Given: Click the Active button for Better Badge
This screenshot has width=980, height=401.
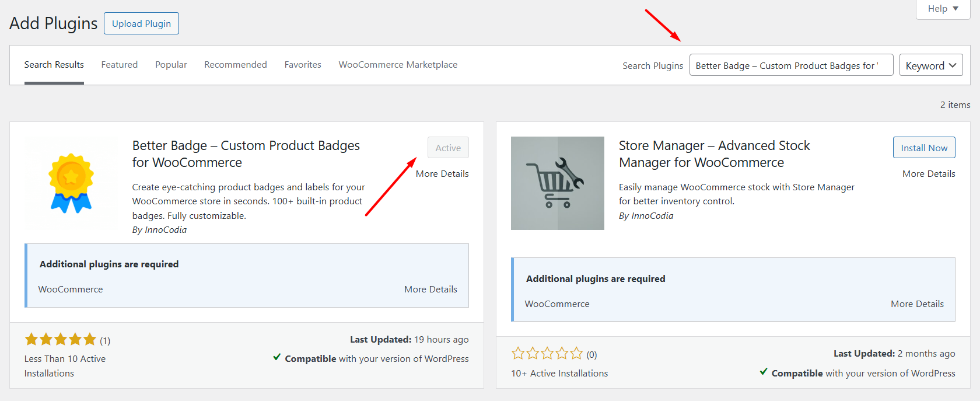Looking at the screenshot, I should click(x=447, y=148).
